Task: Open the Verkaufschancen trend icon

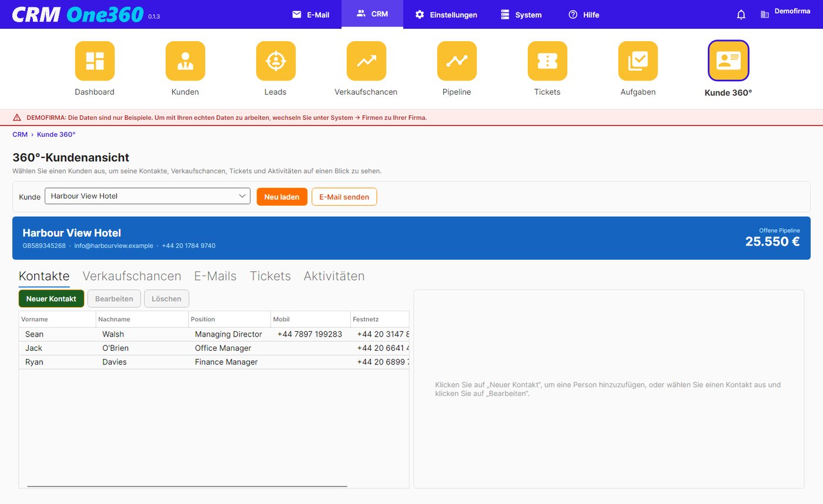Action: [x=366, y=61]
